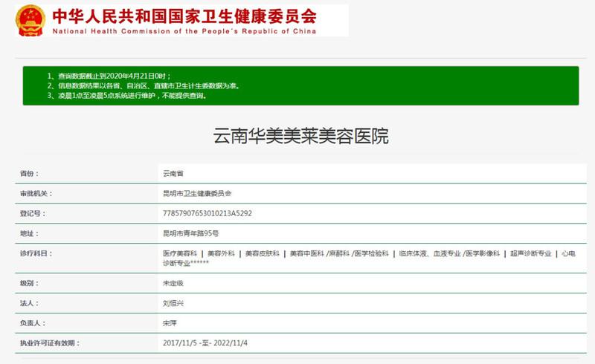Click the province value 云南省
This screenshot has height=364, width=595.
pos(173,173)
